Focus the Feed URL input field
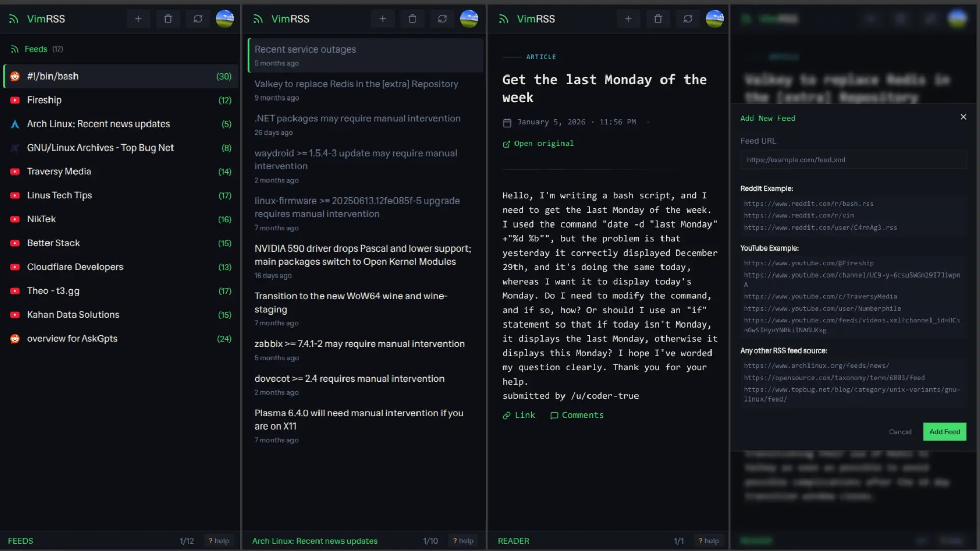Screen dimensions: 980x551 (x=853, y=160)
